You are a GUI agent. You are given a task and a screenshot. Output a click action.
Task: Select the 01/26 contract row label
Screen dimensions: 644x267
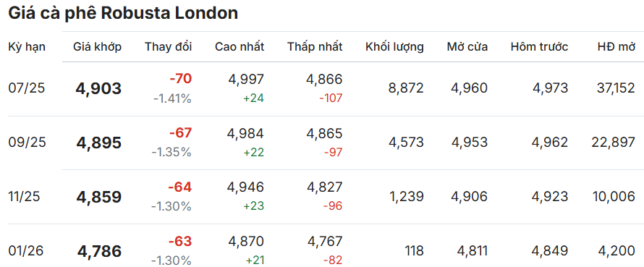pyautogui.click(x=26, y=251)
